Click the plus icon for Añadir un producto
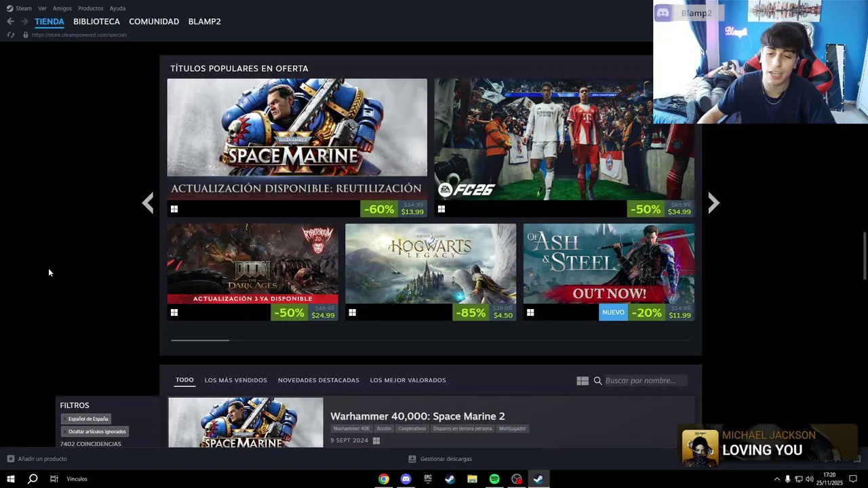 click(10, 459)
